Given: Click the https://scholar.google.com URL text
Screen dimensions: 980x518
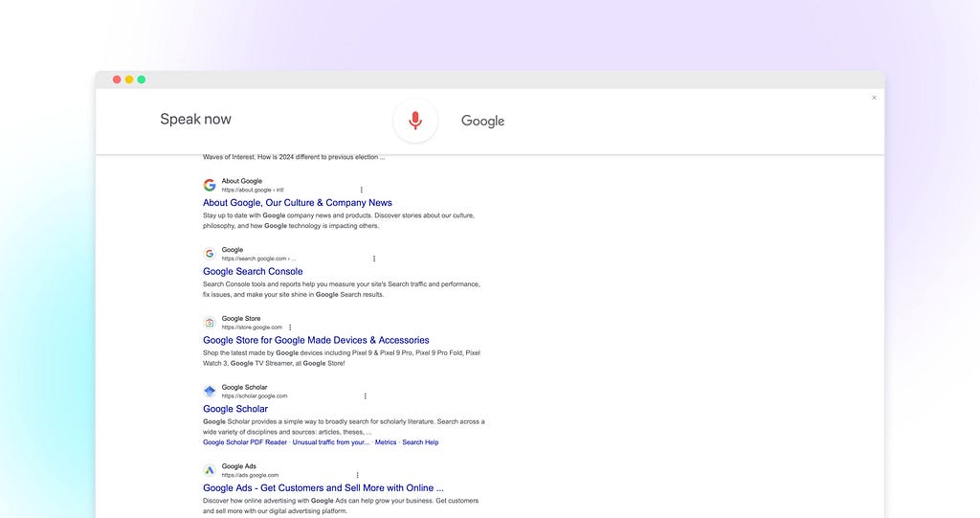Looking at the screenshot, I should tap(255, 396).
